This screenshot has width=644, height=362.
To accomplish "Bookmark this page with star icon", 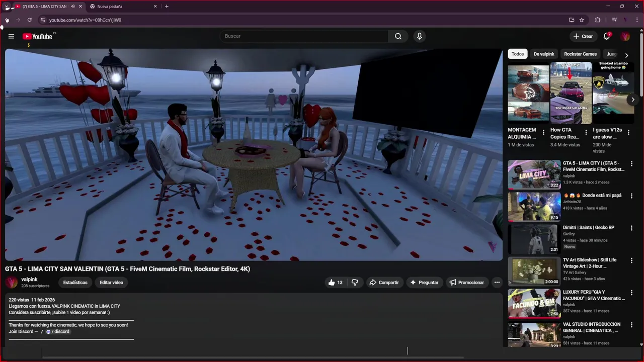I will (582, 20).
